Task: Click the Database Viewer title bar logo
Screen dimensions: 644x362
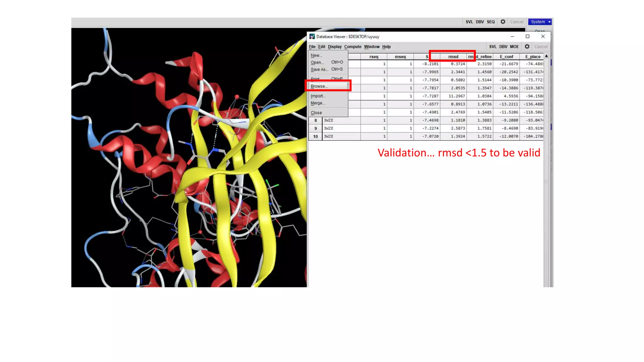Action: (x=312, y=36)
